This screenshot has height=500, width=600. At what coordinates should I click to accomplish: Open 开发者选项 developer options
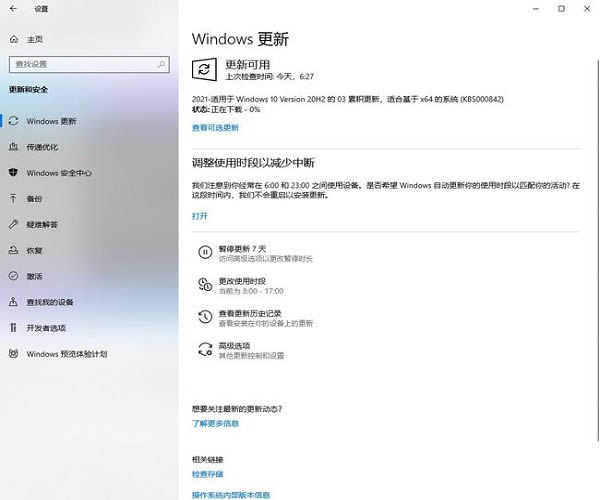[x=46, y=328]
